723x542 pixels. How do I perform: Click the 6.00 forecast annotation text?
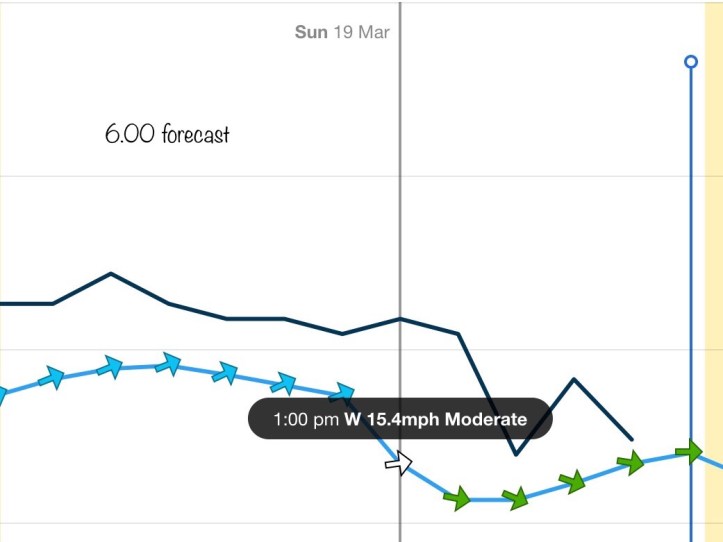(167, 134)
